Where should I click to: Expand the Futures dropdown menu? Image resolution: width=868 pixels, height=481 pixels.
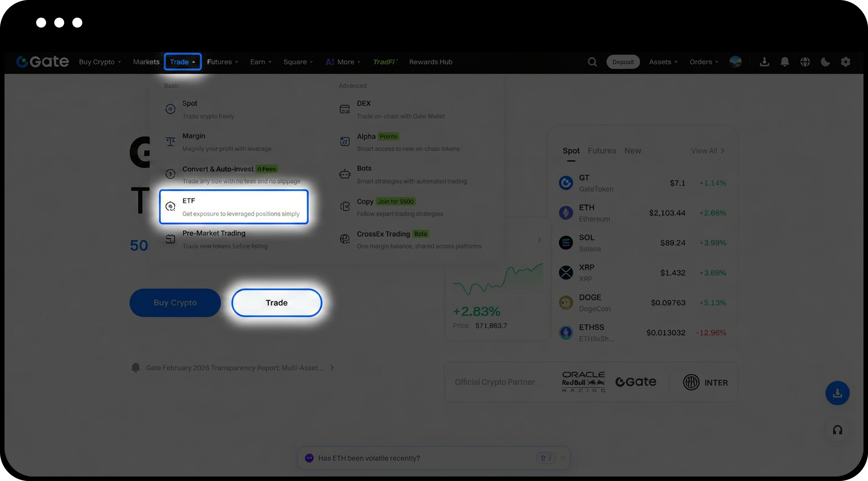[x=222, y=62]
